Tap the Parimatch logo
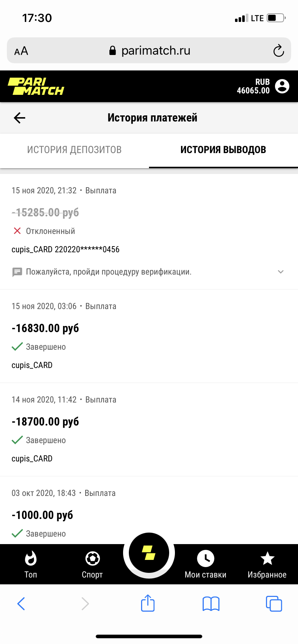This screenshot has height=644, width=298. pos(36,87)
